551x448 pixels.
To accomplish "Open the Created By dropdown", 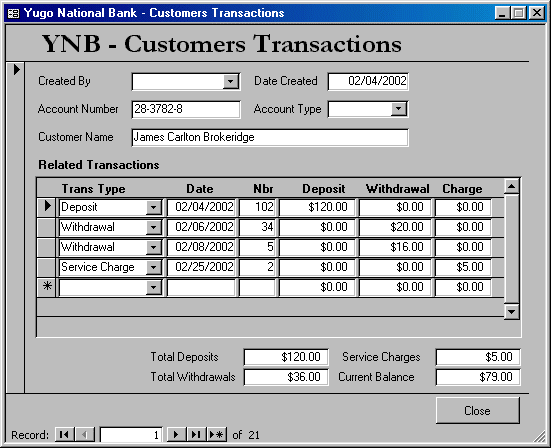I will coord(231,82).
